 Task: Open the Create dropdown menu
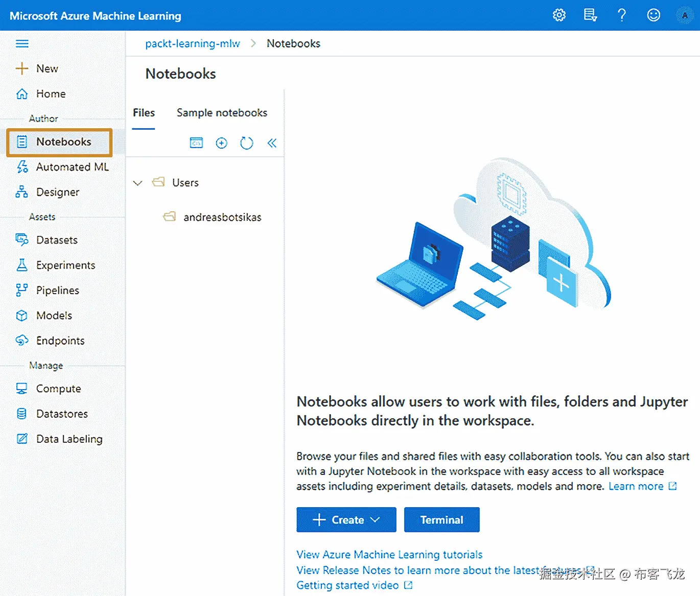[346, 519]
